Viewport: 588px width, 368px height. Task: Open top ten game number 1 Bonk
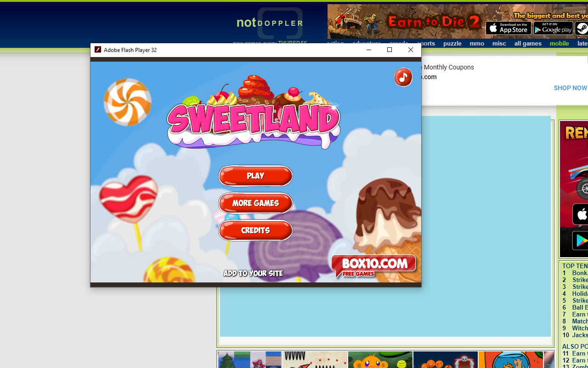[580, 273]
